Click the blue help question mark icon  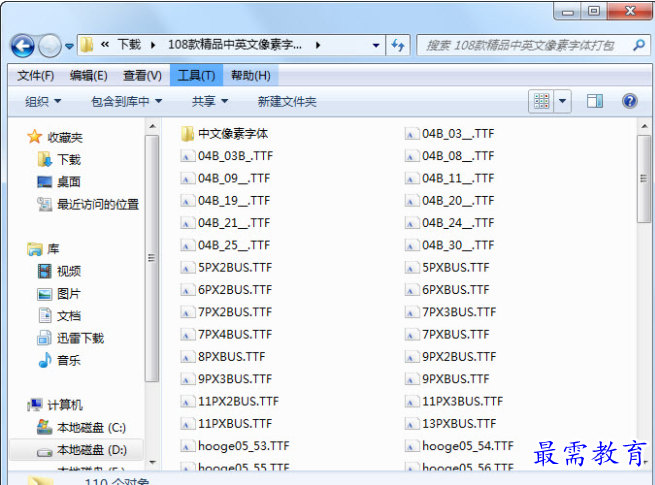[630, 101]
